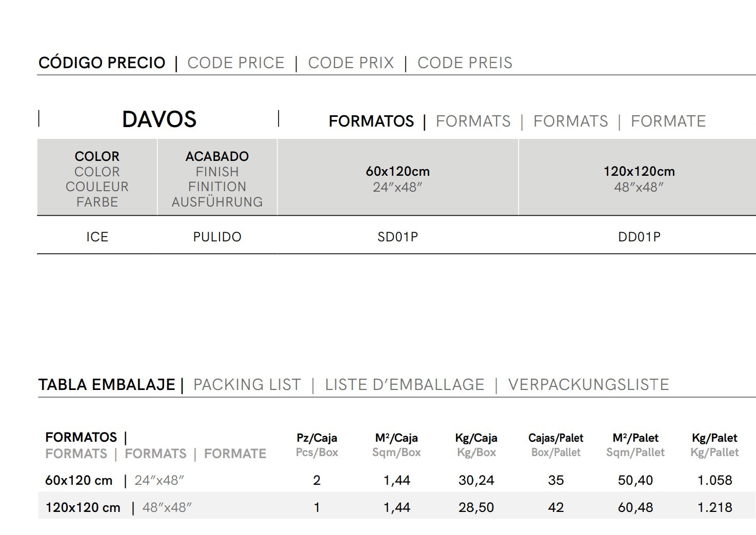Select the 60,48 M²/Palet value

[x=635, y=507]
